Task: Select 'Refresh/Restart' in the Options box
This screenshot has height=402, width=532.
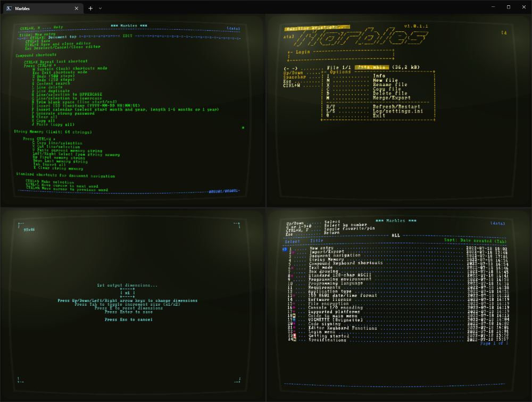Action: (x=396, y=106)
